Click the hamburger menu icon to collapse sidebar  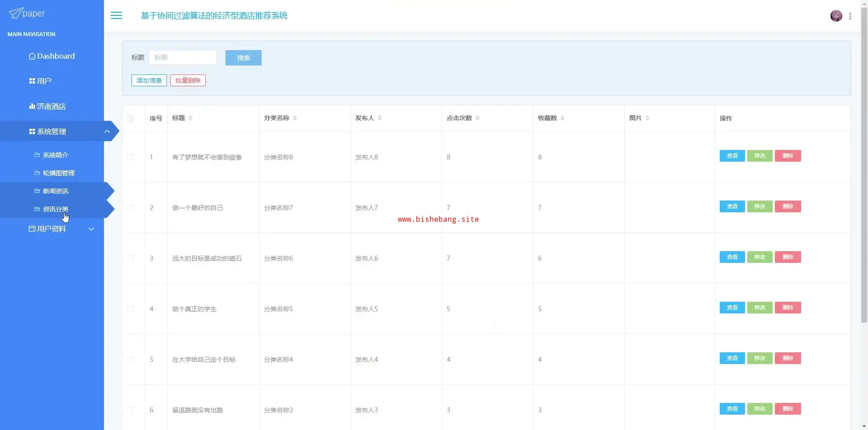pos(116,15)
